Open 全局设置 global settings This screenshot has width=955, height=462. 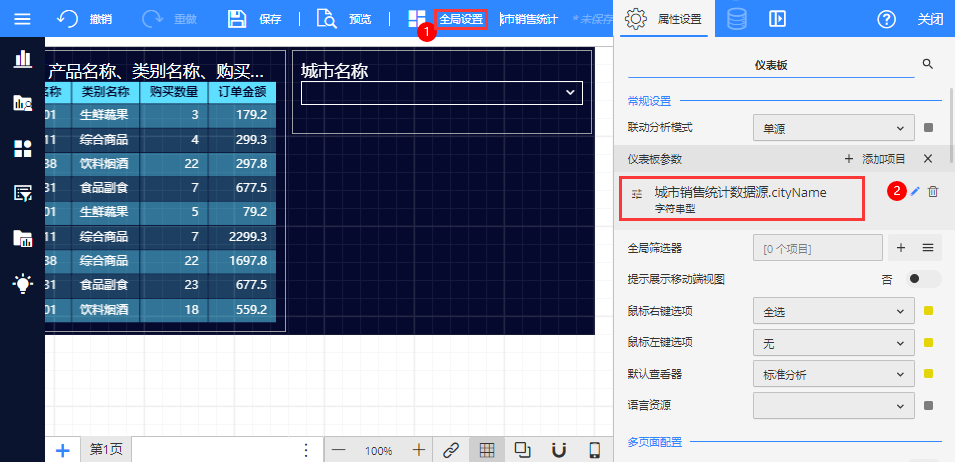pyautogui.click(x=461, y=19)
